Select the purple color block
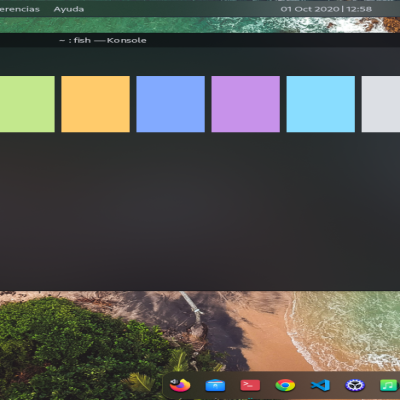The image size is (400, 400). [x=245, y=104]
